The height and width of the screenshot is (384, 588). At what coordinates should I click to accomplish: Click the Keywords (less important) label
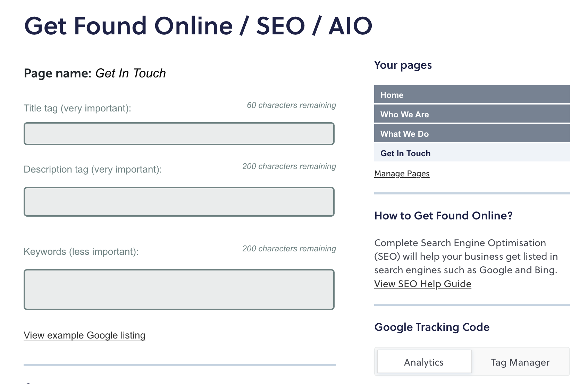81,252
